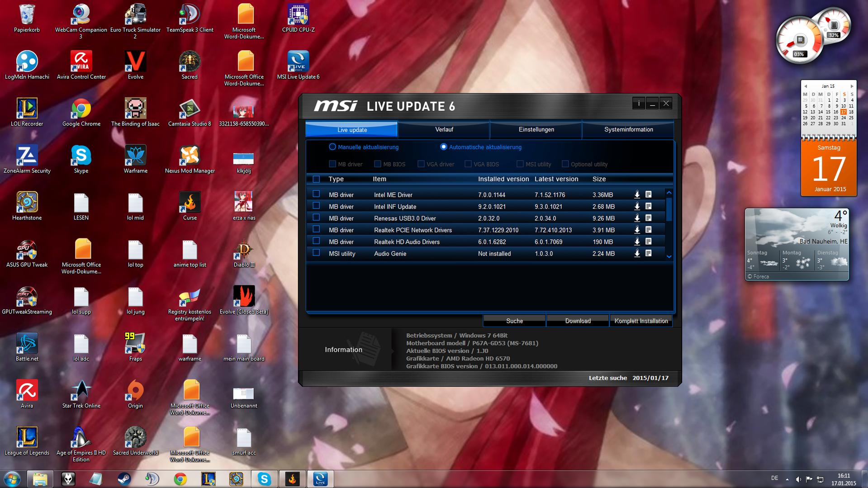The height and width of the screenshot is (488, 868).
Task: Open the Verlauf tab
Action: pyautogui.click(x=444, y=129)
